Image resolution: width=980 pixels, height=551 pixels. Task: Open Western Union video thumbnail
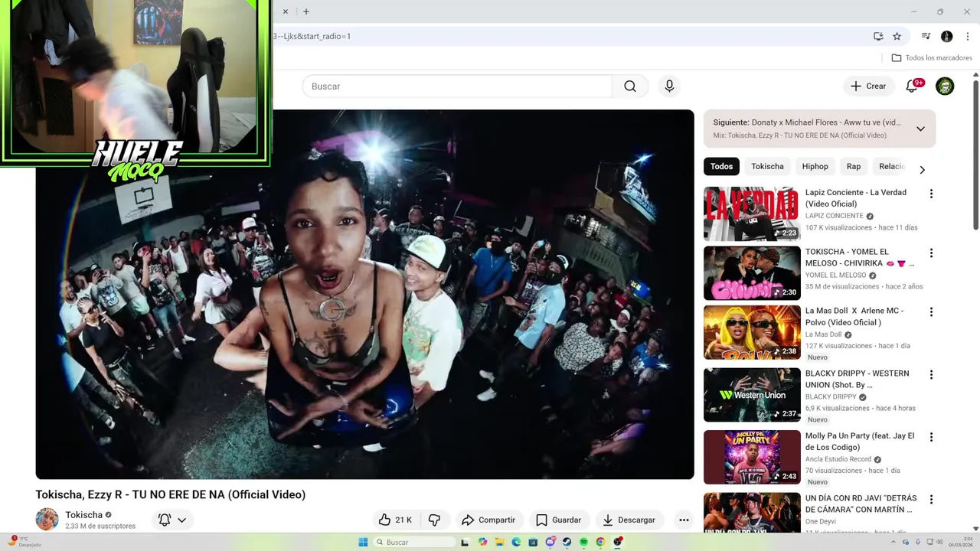coord(752,395)
